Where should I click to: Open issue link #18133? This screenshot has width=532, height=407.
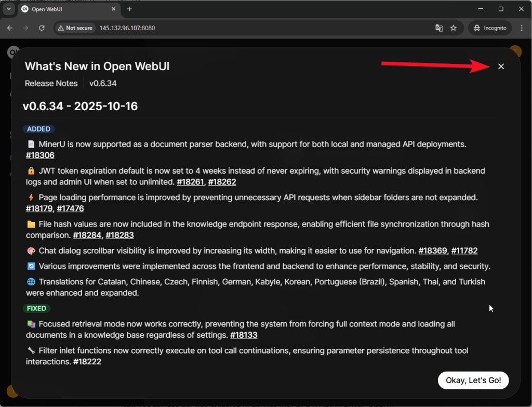tap(244, 335)
